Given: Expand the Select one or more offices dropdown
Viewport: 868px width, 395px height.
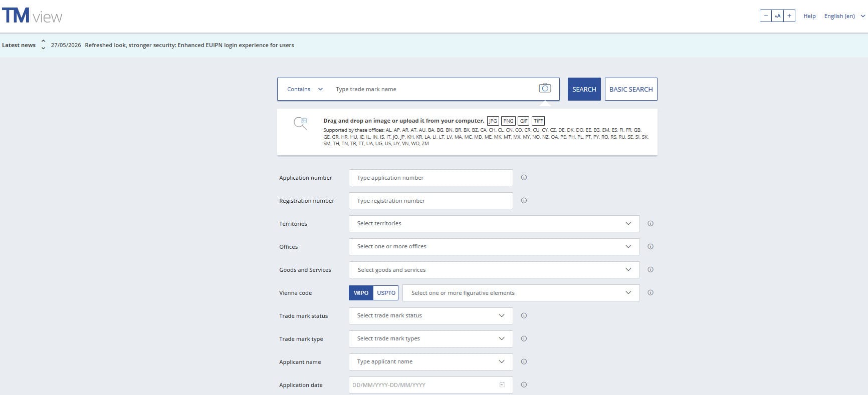Looking at the screenshot, I should [494, 247].
